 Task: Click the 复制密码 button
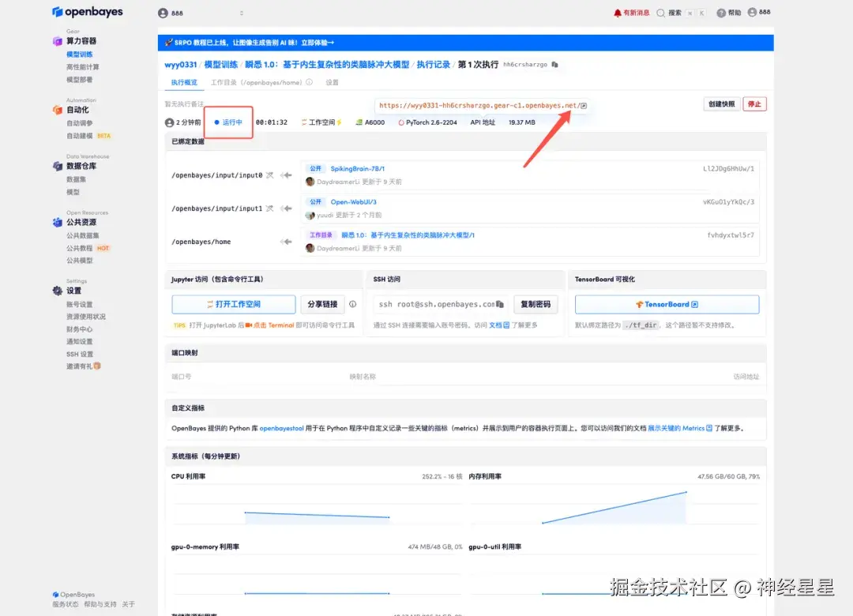pos(535,304)
